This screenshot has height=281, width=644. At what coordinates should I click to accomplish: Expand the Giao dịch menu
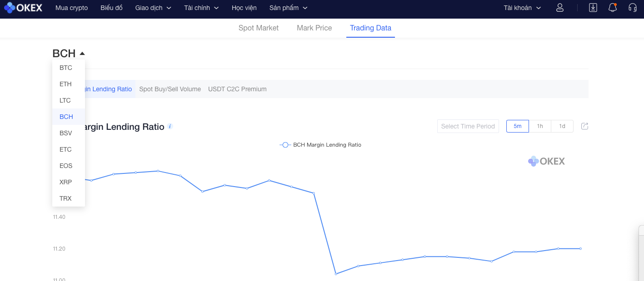click(153, 8)
